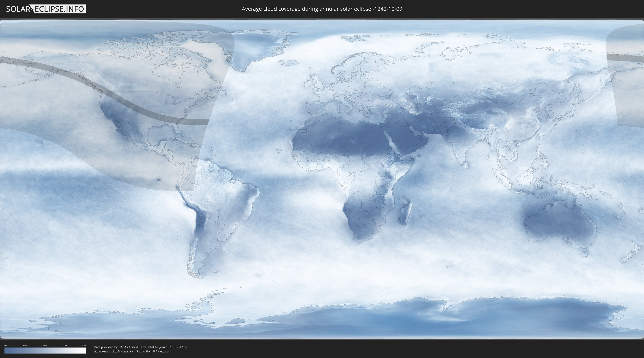This screenshot has height=358, width=644.
Task: Click the SOLAR-ECLIPSE.INFO logo
Action: 46,9
